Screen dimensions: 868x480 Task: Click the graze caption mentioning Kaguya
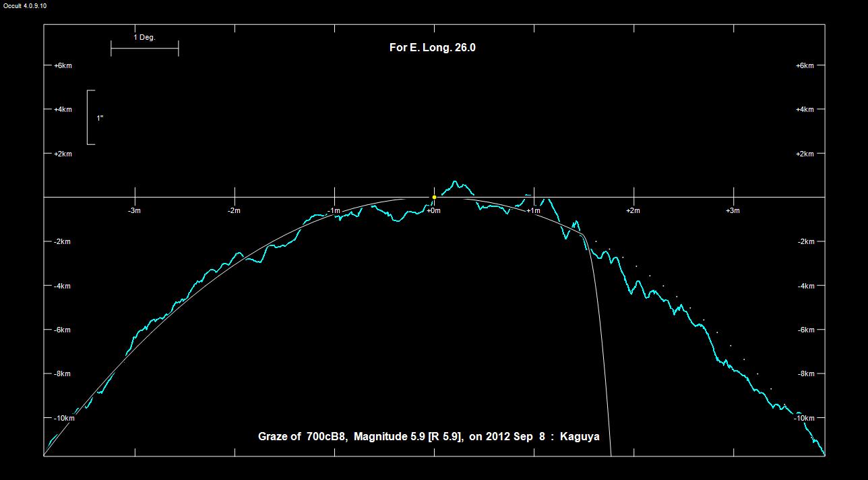pos(429,437)
